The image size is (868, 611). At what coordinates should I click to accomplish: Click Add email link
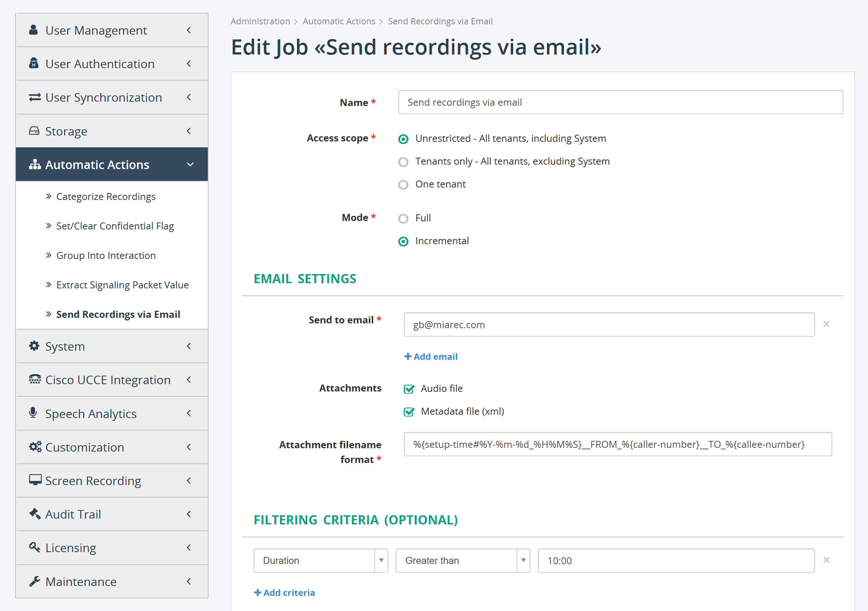[x=431, y=357]
